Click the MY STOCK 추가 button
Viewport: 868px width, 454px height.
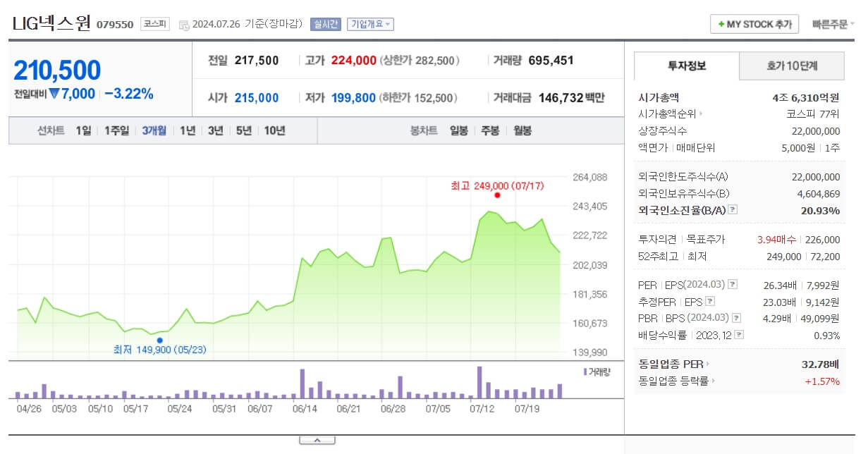pos(754,24)
